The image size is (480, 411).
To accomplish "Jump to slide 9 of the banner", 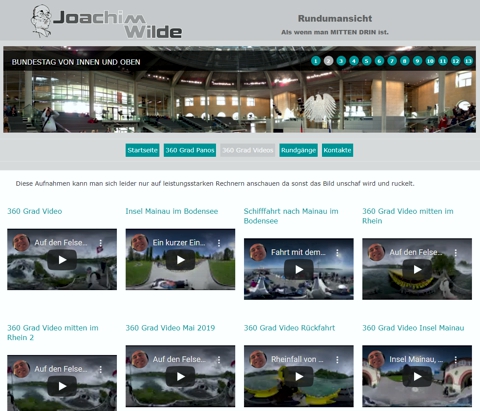I will click(417, 61).
